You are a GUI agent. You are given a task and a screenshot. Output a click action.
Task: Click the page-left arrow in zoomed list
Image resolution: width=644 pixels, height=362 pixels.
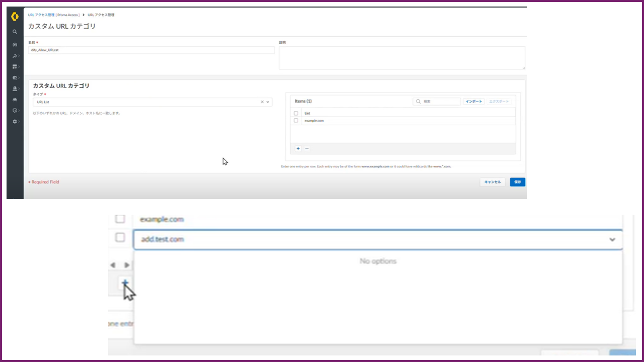(x=113, y=265)
